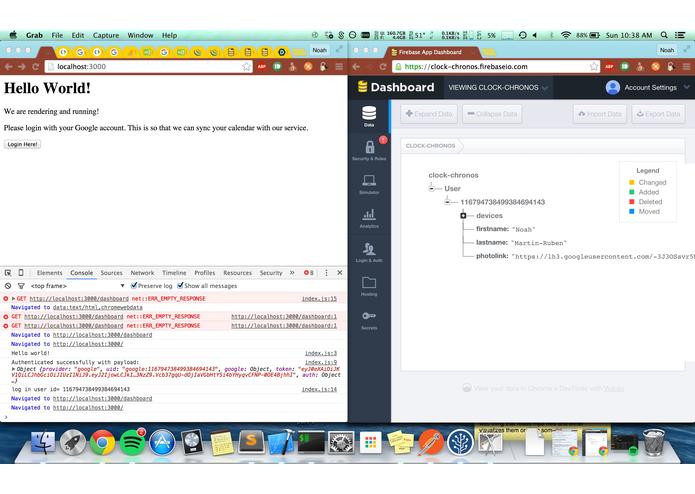The width and height of the screenshot is (695, 494).
Task: Open Hosting in the Firebase sidebar
Action: [x=369, y=286]
